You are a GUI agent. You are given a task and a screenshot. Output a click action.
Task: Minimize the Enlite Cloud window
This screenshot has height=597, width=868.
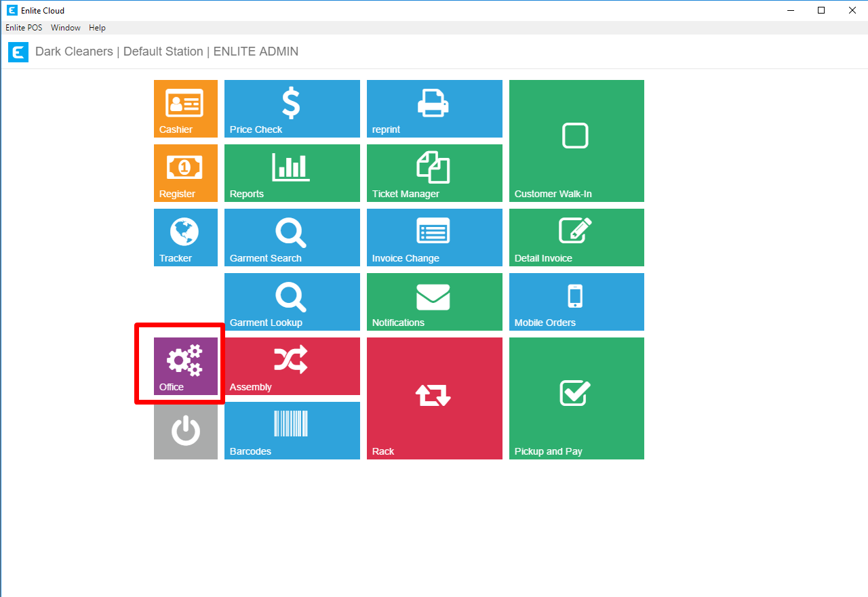point(790,10)
